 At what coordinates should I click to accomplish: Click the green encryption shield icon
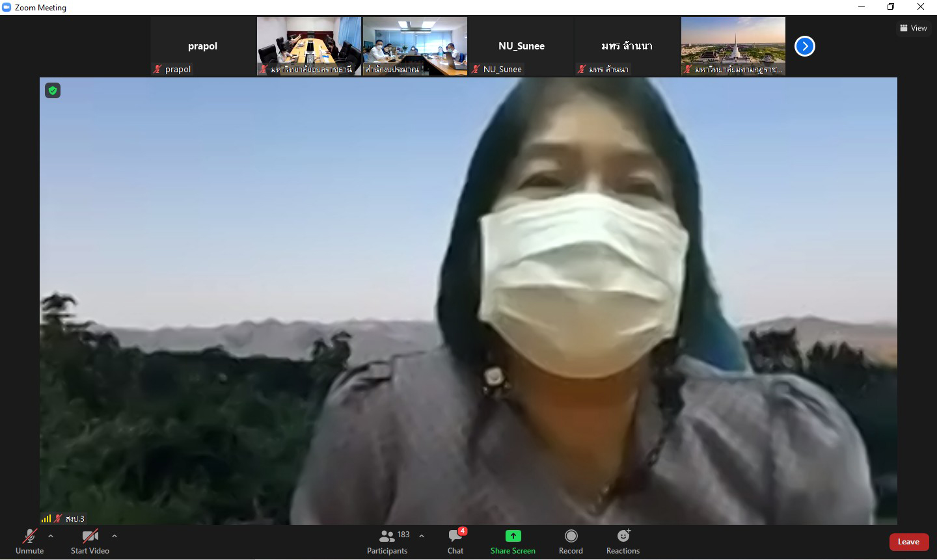click(x=53, y=90)
